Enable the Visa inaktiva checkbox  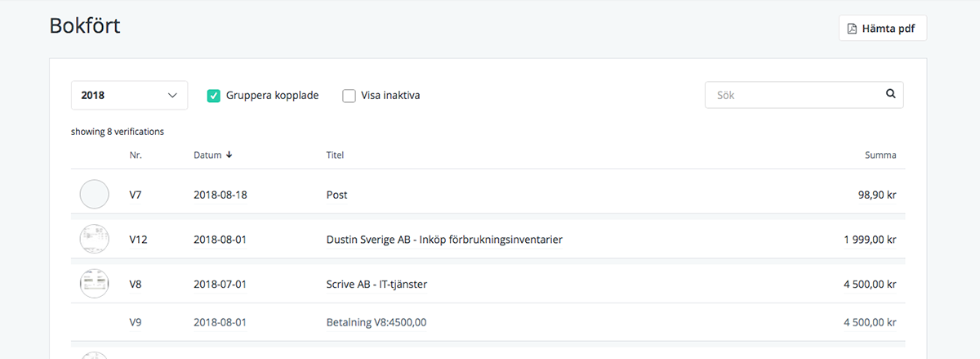point(350,96)
